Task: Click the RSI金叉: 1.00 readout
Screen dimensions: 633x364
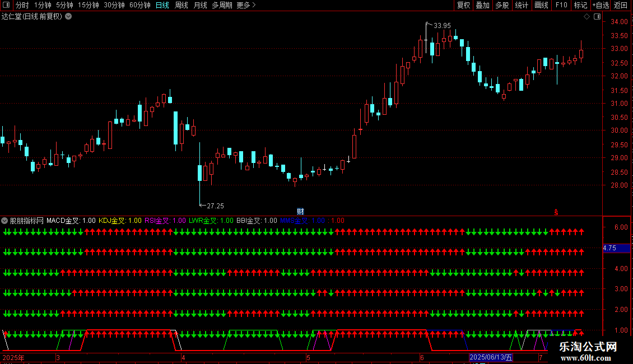Action: coord(165,221)
